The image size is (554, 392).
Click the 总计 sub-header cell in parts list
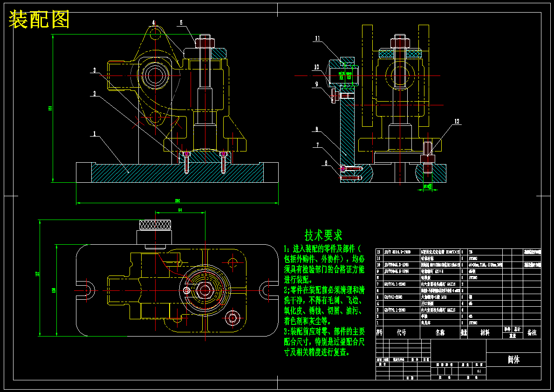pos(517,329)
